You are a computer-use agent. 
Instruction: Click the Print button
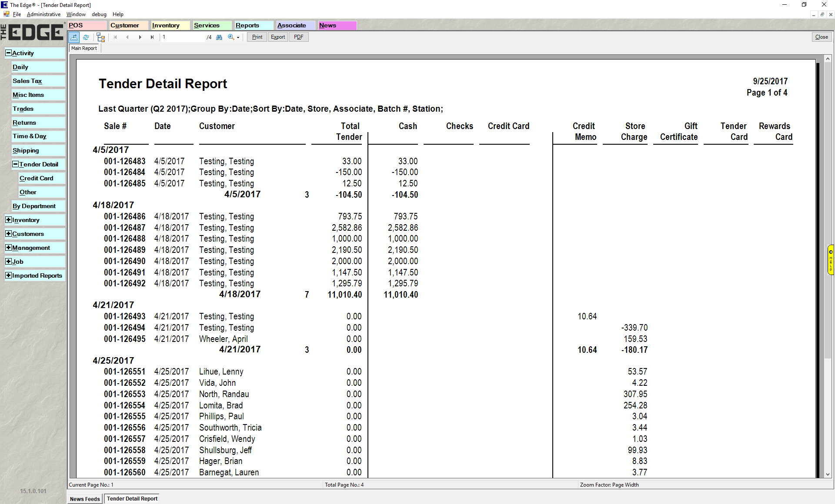(257, 37)
